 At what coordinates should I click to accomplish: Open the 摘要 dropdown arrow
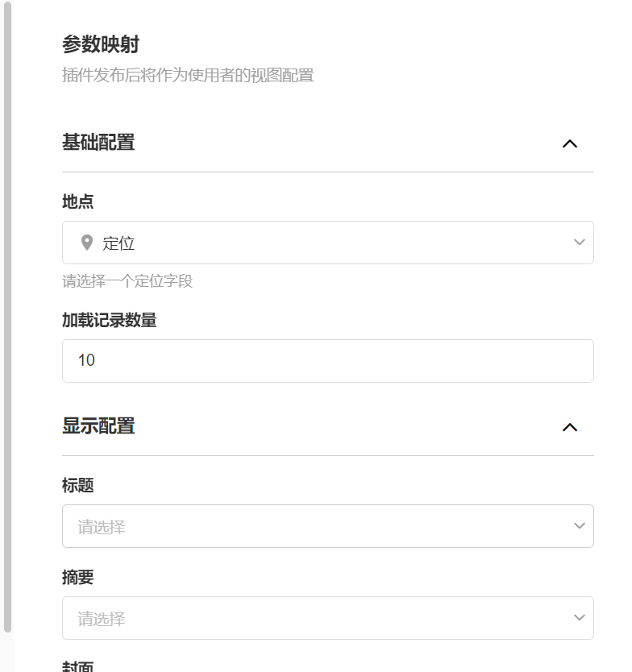(579, 618)
